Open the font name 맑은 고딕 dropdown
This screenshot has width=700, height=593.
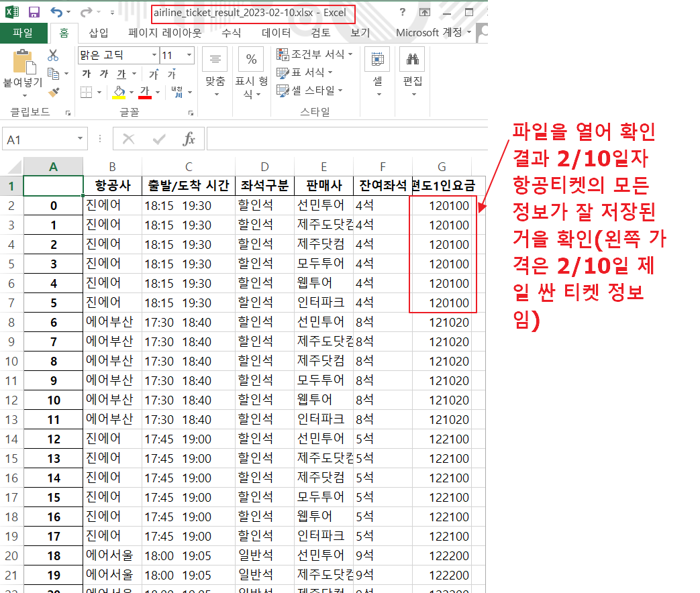[154, 55]
